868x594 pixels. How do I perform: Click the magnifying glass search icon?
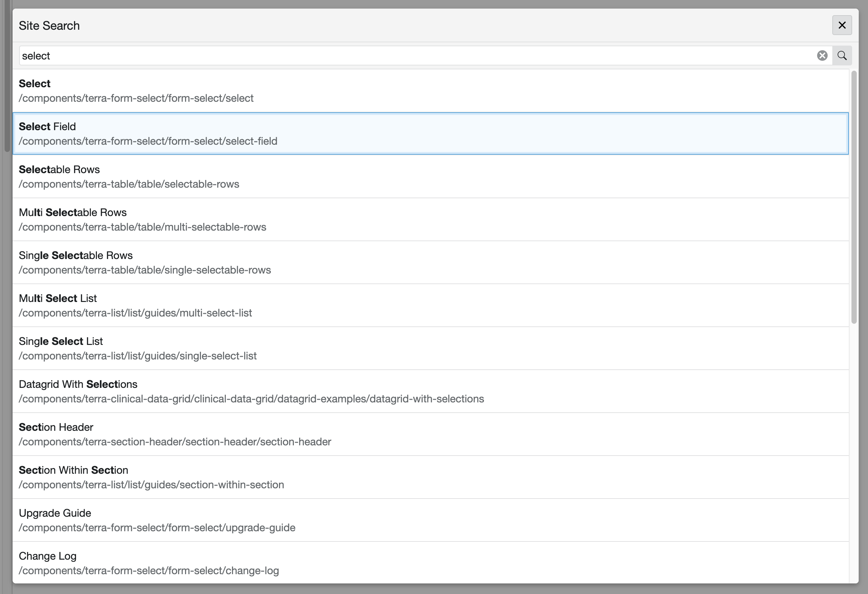(842, 55)
